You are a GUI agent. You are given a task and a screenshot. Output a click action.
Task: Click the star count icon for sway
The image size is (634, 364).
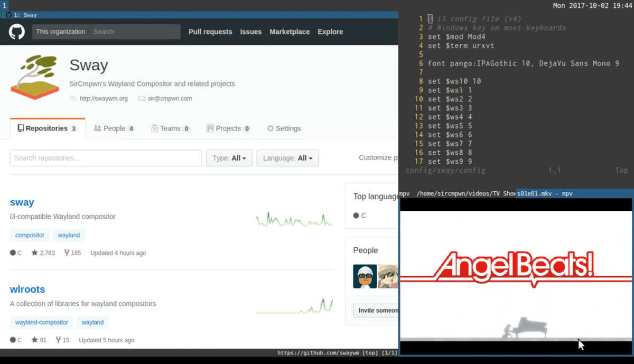pos(35,253)
